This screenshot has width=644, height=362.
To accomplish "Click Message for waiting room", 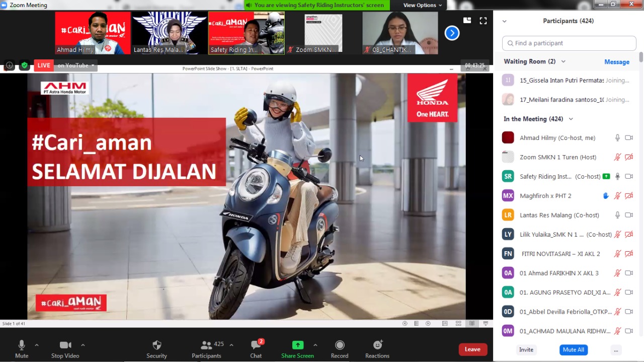I will pyautogui.click(x=616, y=62).
